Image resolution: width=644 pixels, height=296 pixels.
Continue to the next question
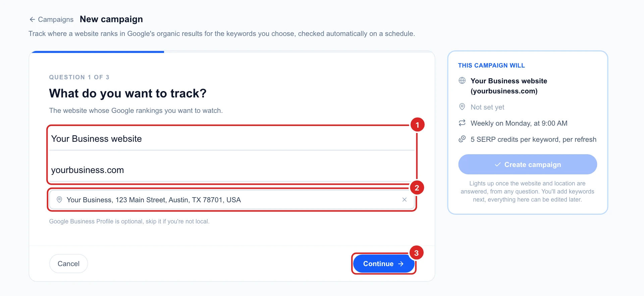click(384, 264)
